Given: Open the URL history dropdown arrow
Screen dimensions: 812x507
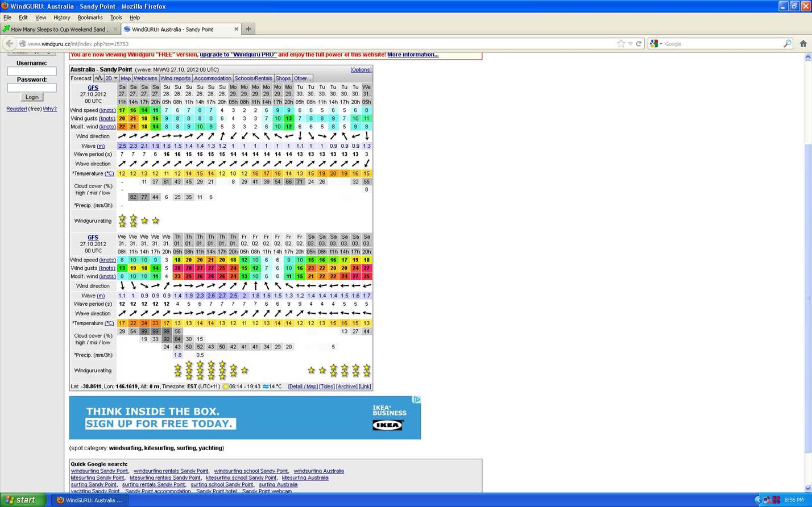Looking at the screenshot, I should point(630,44).
